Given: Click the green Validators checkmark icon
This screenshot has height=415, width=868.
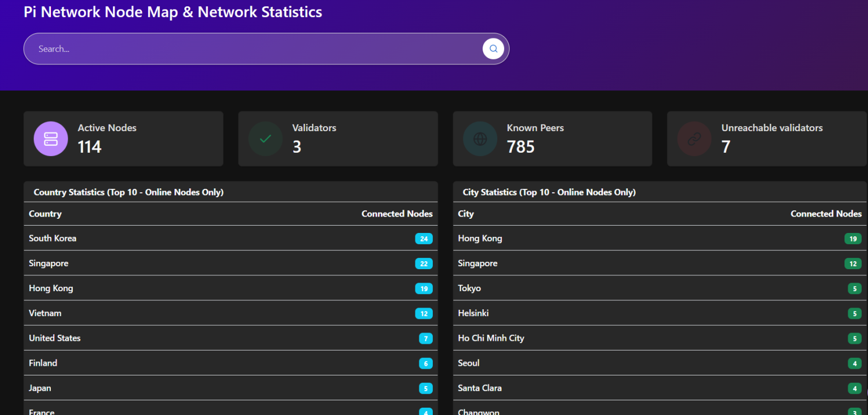Looking at the screenshot, I should click(x=265, y=139).
